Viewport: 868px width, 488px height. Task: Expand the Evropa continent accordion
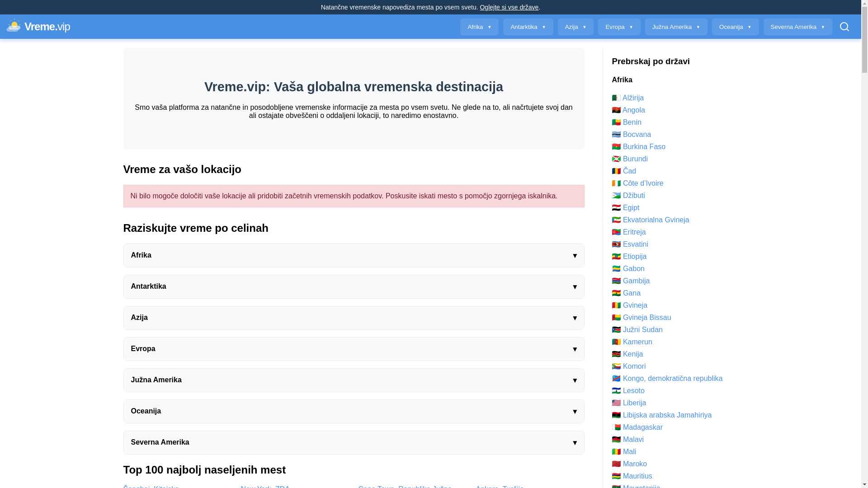354,349
